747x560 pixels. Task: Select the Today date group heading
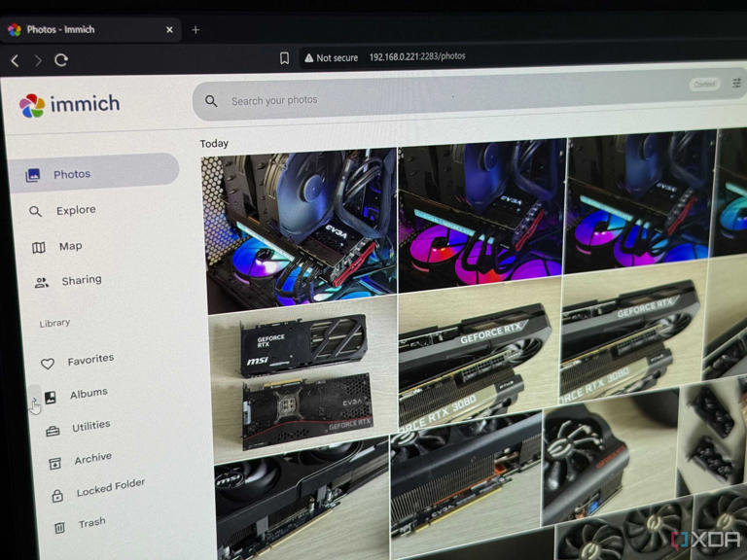(x=214, y=143)
